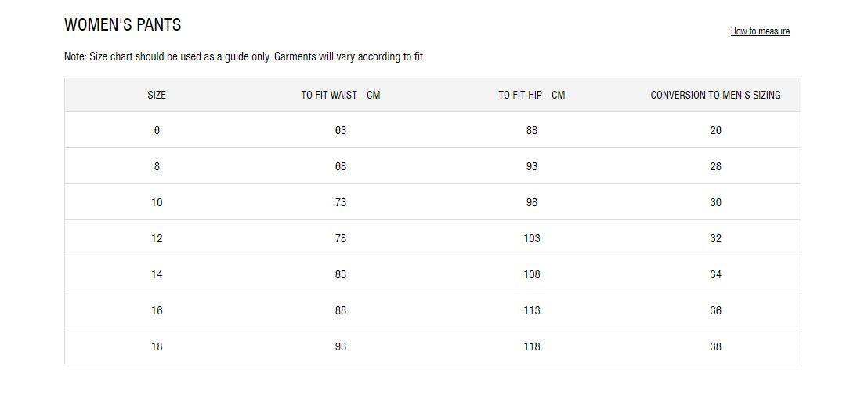The image size is (868, 406).
Task: Select size 8 row label
Action: tap(157, 166)
